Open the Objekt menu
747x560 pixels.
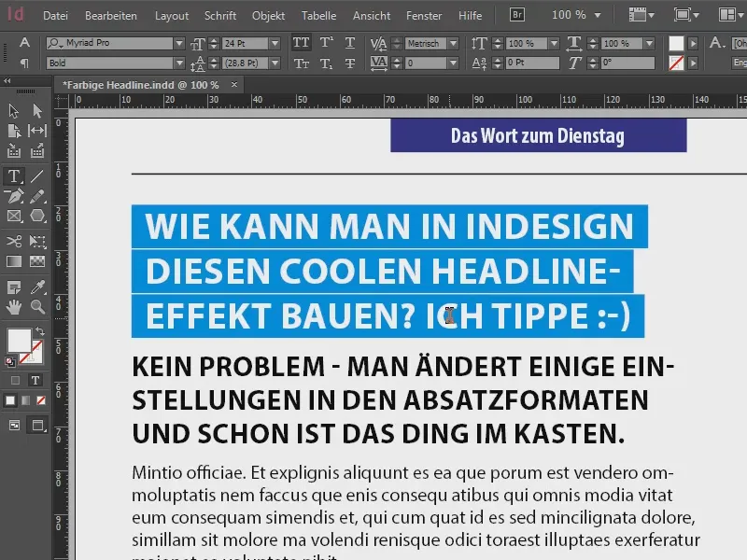click(x=268, y=16)
